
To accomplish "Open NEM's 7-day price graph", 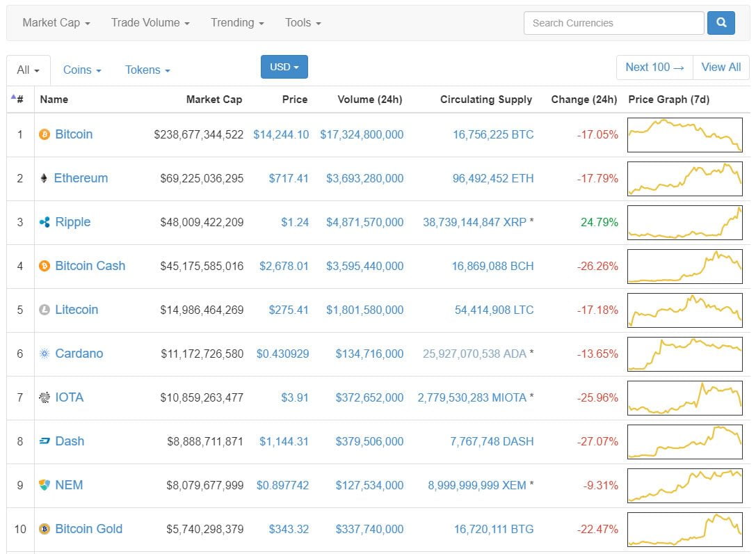I will click(x=684, y=486).
